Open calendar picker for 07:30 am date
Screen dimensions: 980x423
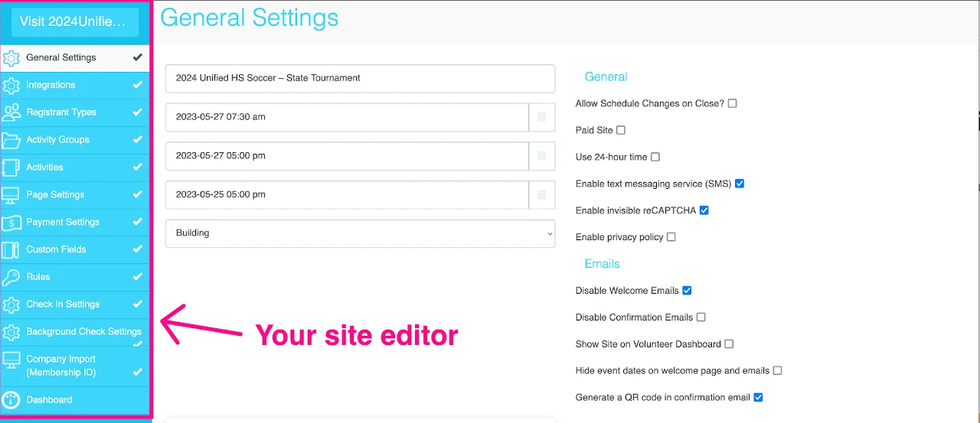coord(542,117)
